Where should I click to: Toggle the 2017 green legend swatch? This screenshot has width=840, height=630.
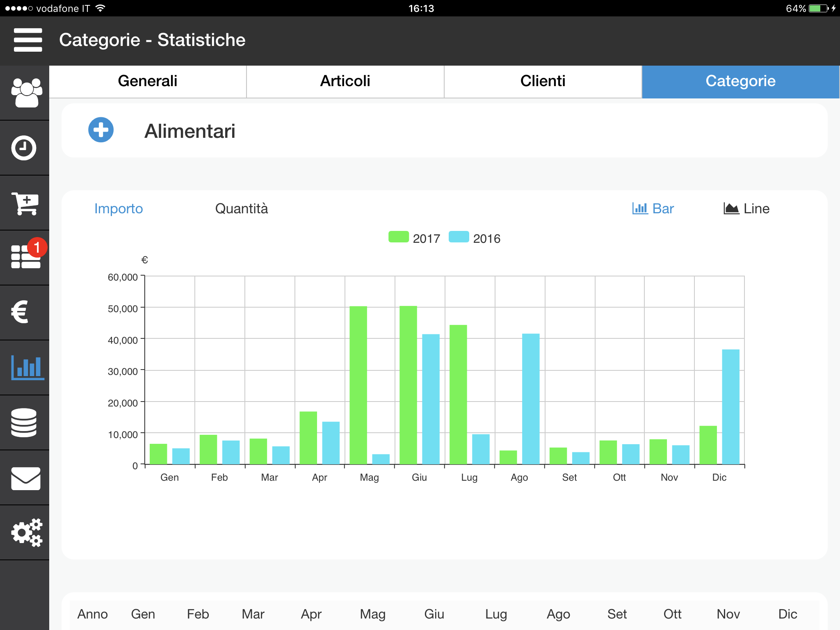pos(399,237)
